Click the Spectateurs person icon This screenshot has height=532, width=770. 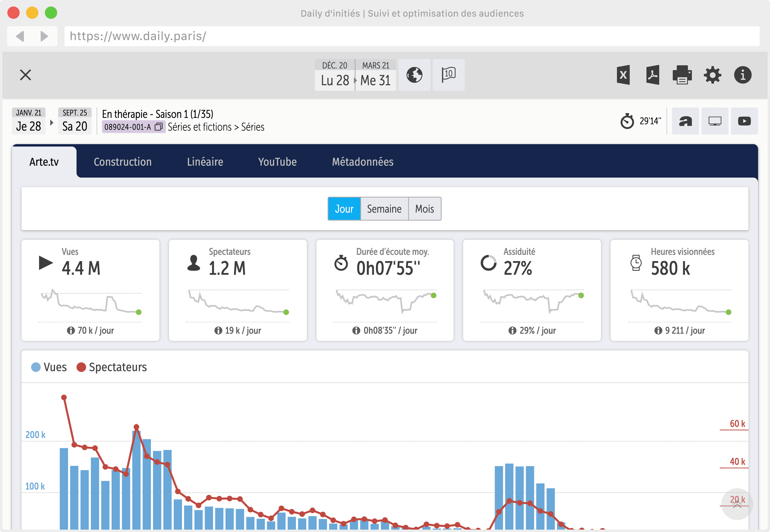[193, 263]
